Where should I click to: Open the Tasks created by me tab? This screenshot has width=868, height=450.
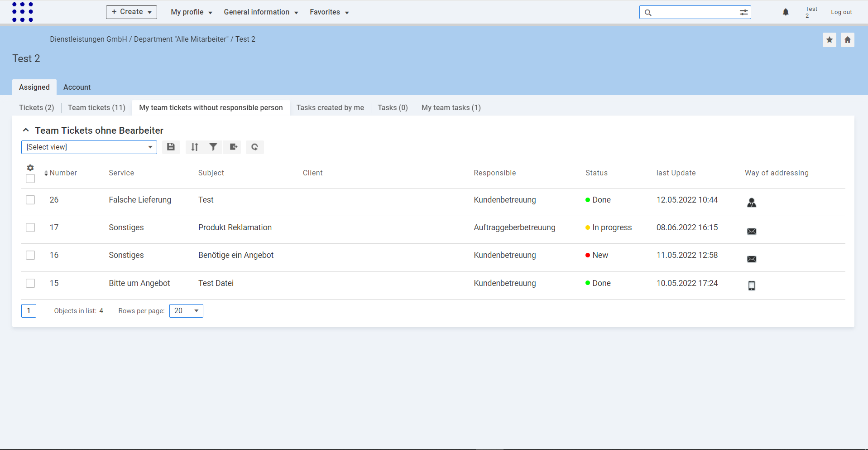tap(330, 107)
